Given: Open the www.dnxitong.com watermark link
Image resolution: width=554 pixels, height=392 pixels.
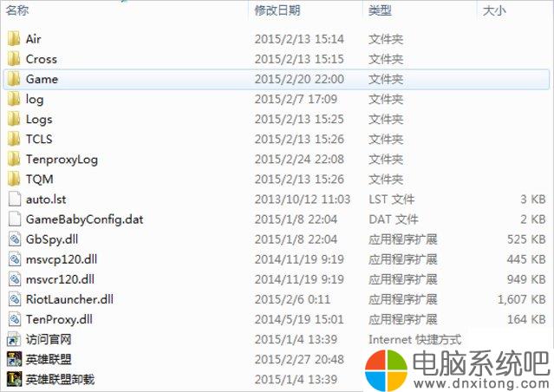Looking at the screenshot, I should (x=481, y=382).
